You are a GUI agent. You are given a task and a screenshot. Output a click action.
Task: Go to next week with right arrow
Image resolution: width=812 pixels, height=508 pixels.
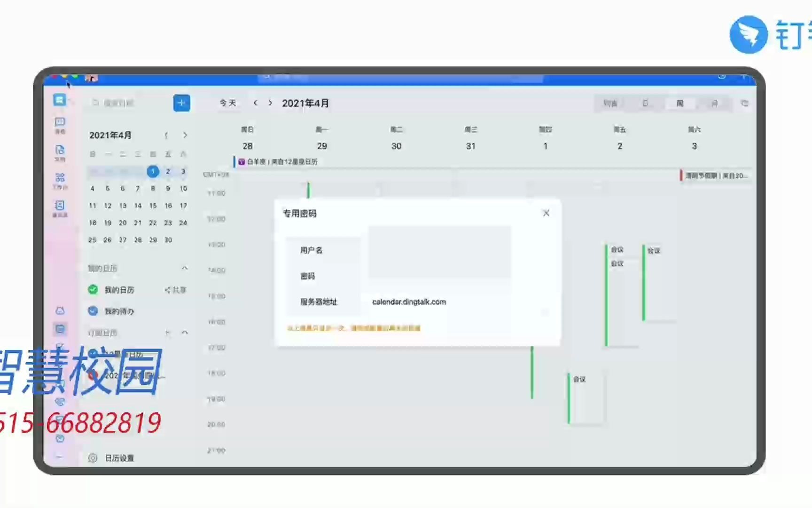[270, 103]
